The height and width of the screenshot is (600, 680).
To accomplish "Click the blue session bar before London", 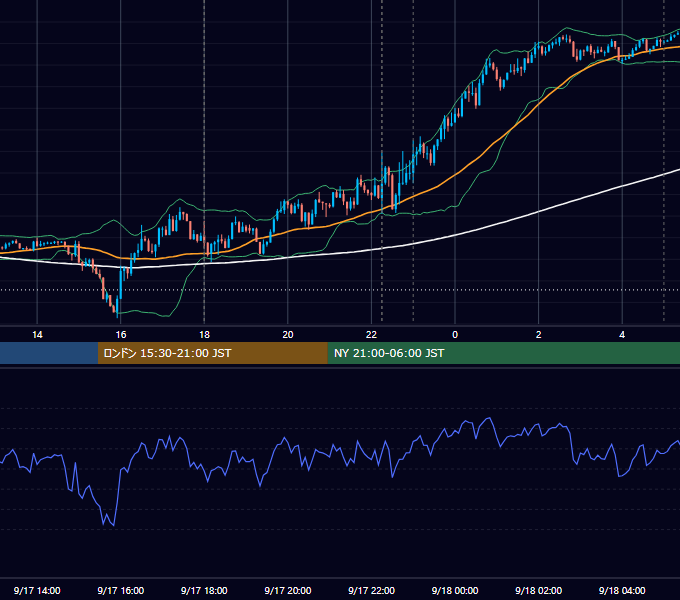I will click(x=49, y=353).
